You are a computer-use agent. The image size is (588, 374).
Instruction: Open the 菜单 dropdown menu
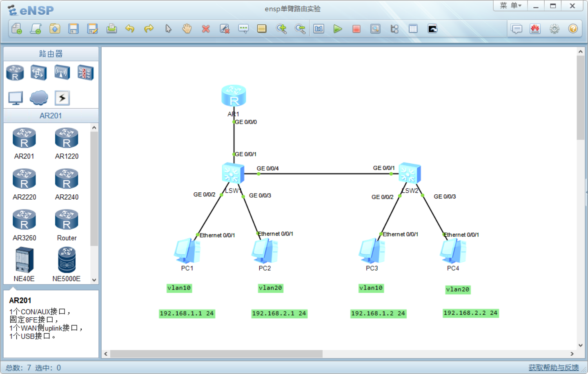[510, 6]
